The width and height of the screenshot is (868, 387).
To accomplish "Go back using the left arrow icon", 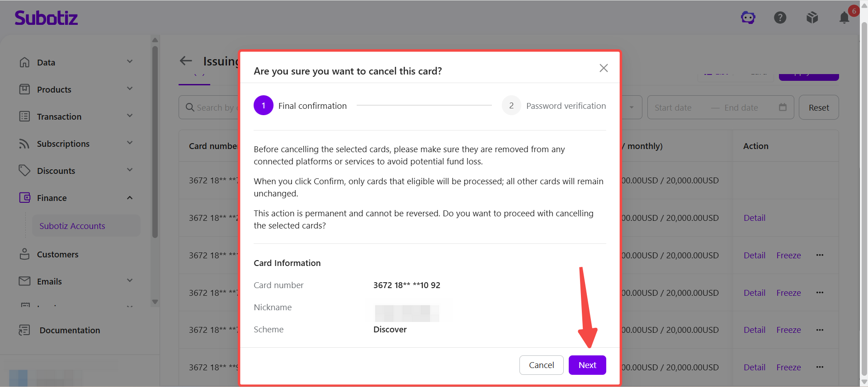I will [186, 61].
